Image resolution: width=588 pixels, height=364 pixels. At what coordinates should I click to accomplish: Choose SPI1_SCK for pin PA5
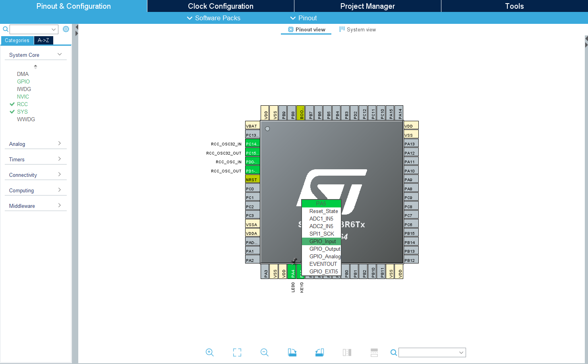[x=321, y=234]
